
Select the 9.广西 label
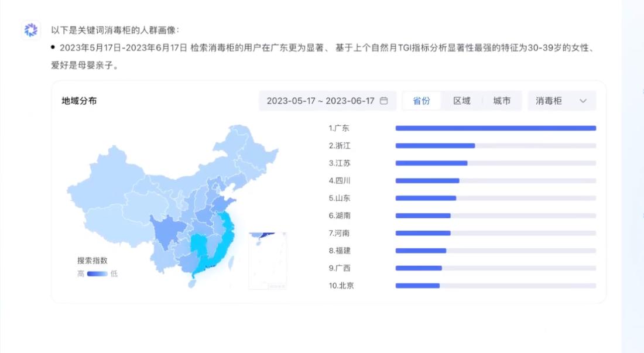click(x=340, y=268)
